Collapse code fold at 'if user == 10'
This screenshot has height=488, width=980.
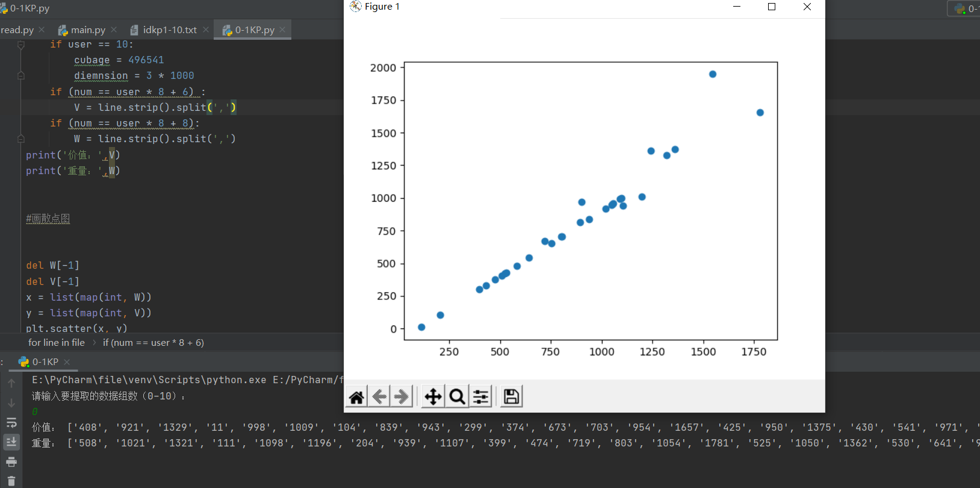click(21, 45)
